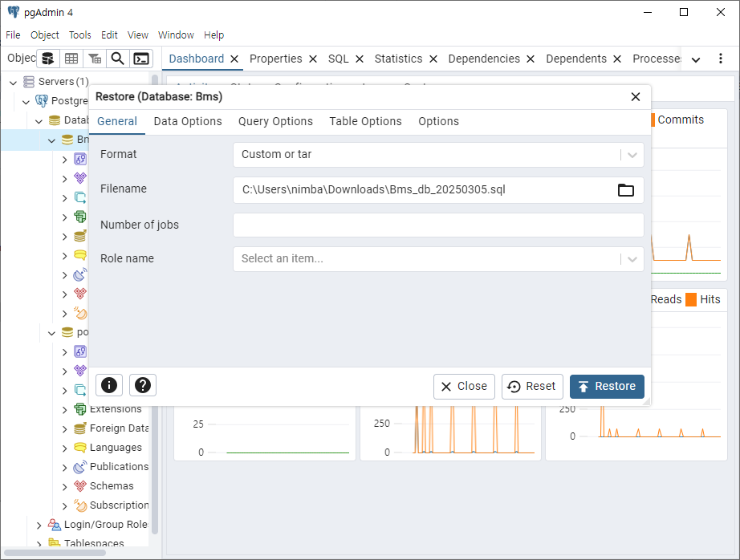Open the Role name dropdown
Screen dimensions: 740x560
click(x=438, y=259)
